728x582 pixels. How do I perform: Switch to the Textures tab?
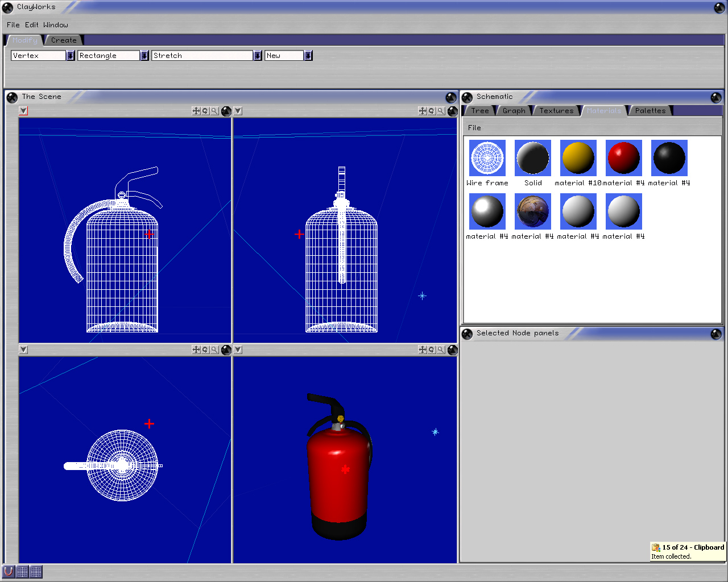[x=556, y=111]
